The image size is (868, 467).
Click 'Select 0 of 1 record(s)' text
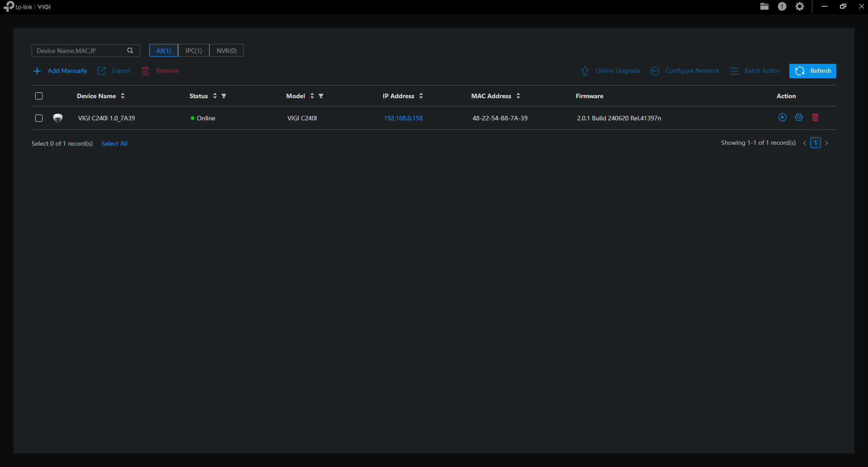point(62,143)
